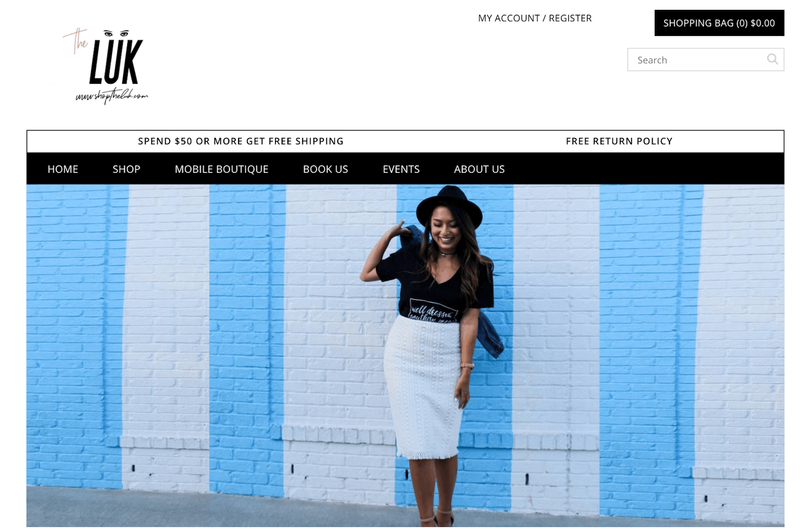Navigate to About Us

point(479,169)
